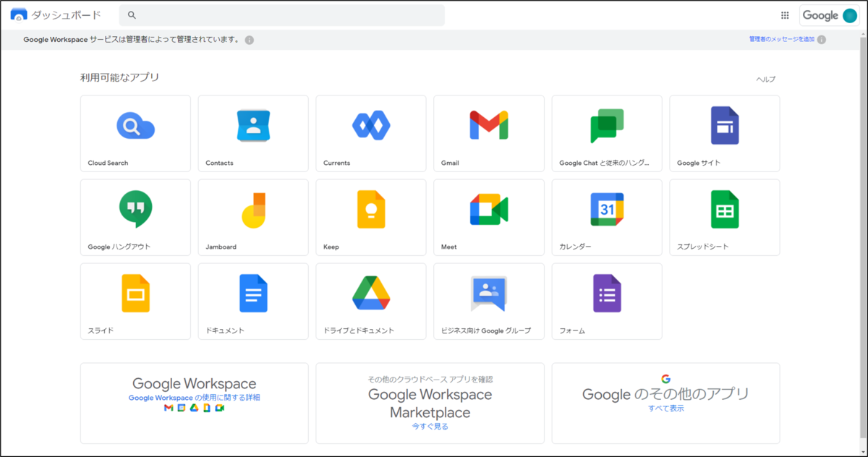The width and height of the screenshot is (868, 457).
Task: Click the カレンダー label text
Action: (x=575, y=247)
